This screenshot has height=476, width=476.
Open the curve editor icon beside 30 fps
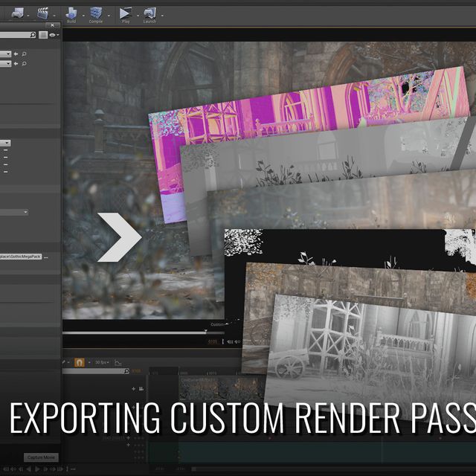tap(118, 361)
